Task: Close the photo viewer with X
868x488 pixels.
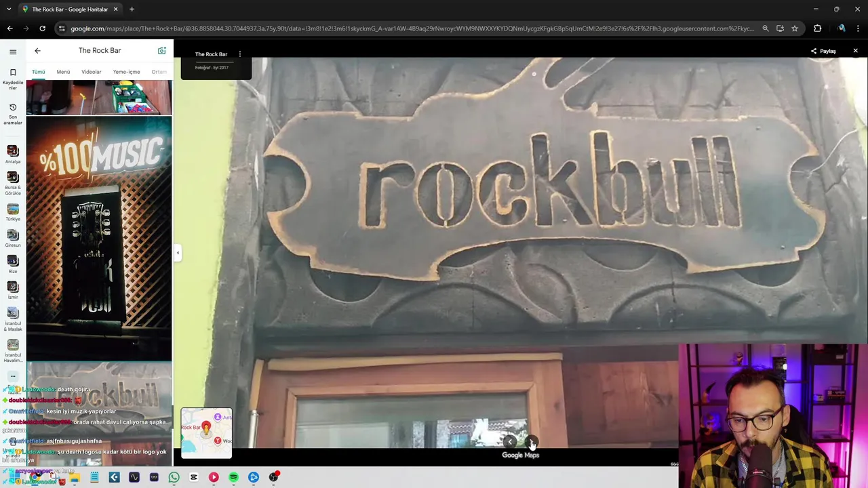Action: [x=855, y=51]
